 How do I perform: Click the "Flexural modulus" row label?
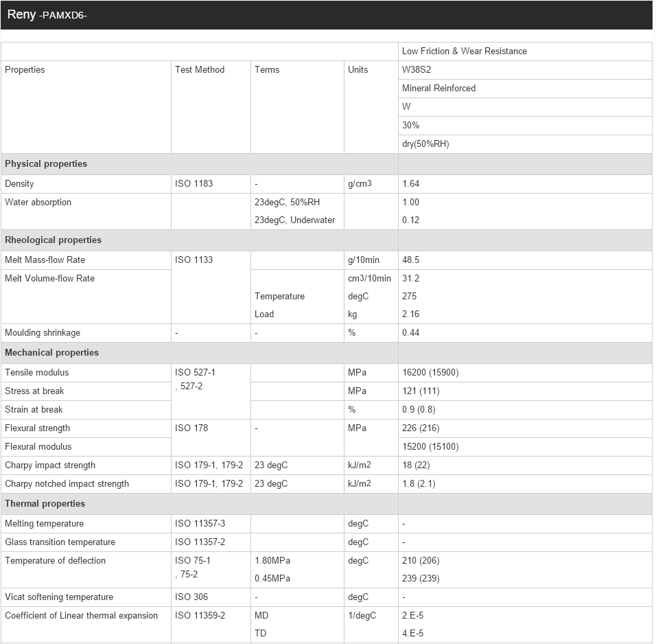[38, 446]
